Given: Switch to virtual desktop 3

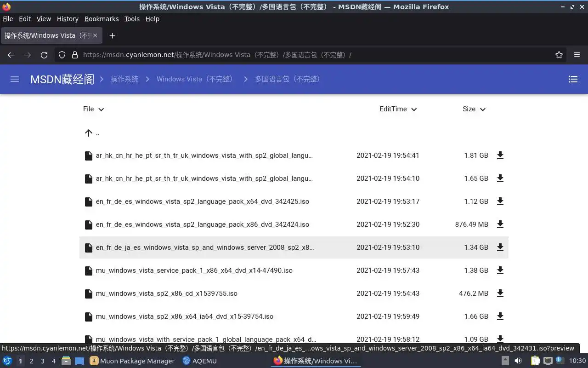Looking at the screenshot, I should point(42,361).
